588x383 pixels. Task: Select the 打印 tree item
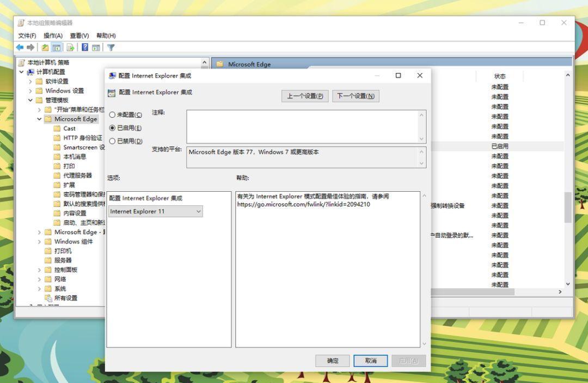(69, 166)
